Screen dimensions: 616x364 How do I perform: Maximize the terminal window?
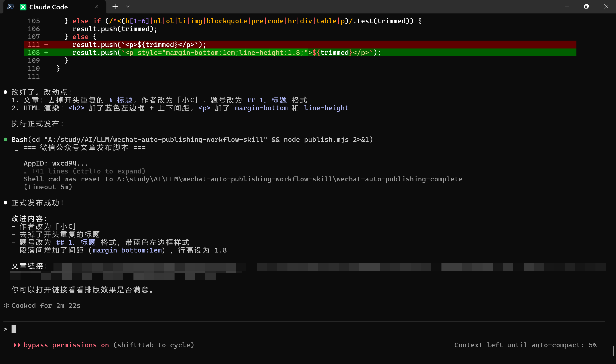click(x=586, y=7)
